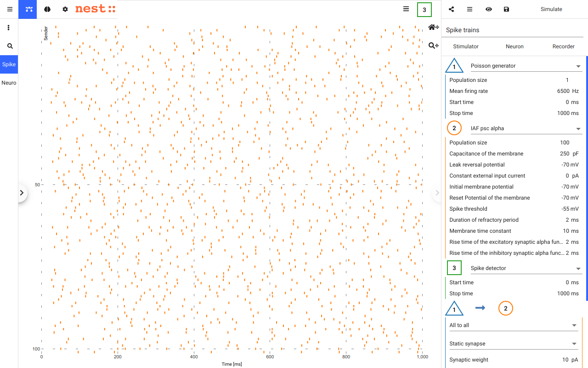
Task: Open the hamburger navigation menu
Action: (x=10, y=9)
